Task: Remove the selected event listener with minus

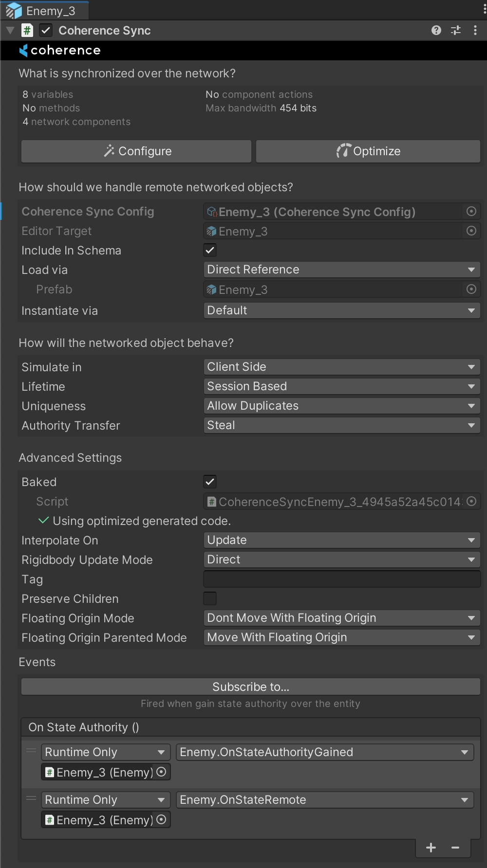Action: click(x=455, y=848)
